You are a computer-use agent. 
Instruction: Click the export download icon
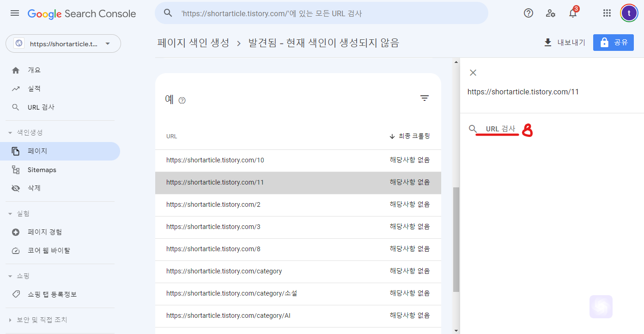click(548, 43)
